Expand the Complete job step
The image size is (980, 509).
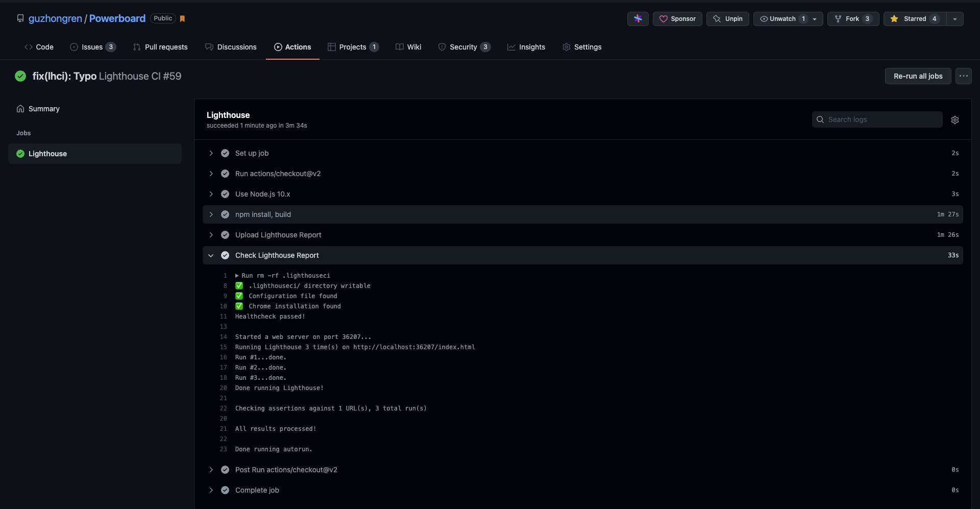(x=583, y=490)
